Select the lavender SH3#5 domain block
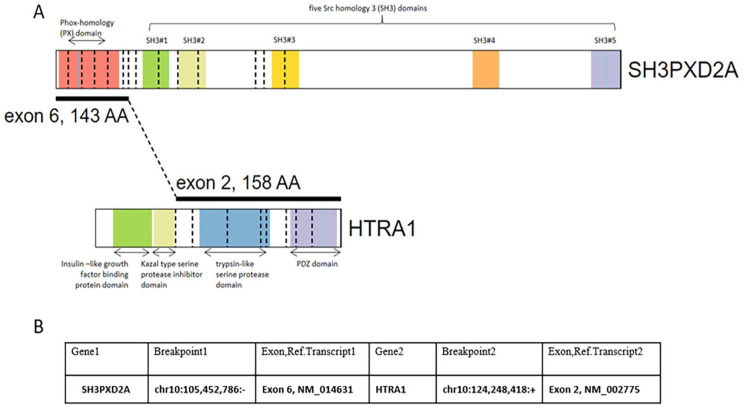The width and height of the screenshot is (744, 408). [604, 70]
